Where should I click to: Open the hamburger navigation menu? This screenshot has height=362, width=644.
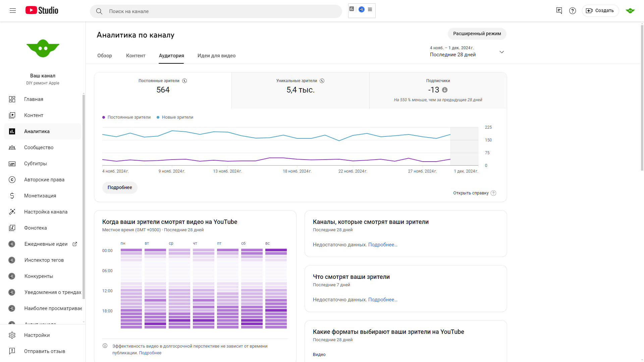tap(13, 11)
